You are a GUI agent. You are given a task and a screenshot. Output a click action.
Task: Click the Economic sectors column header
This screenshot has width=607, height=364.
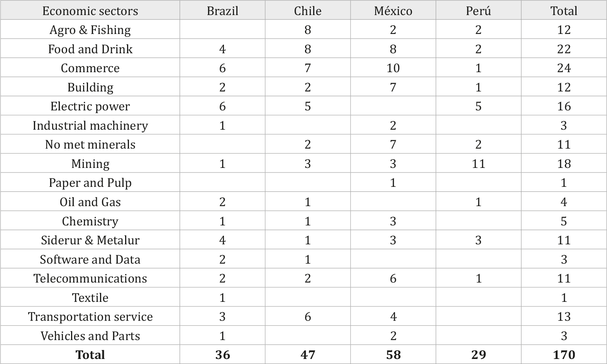tap(90, 11)
